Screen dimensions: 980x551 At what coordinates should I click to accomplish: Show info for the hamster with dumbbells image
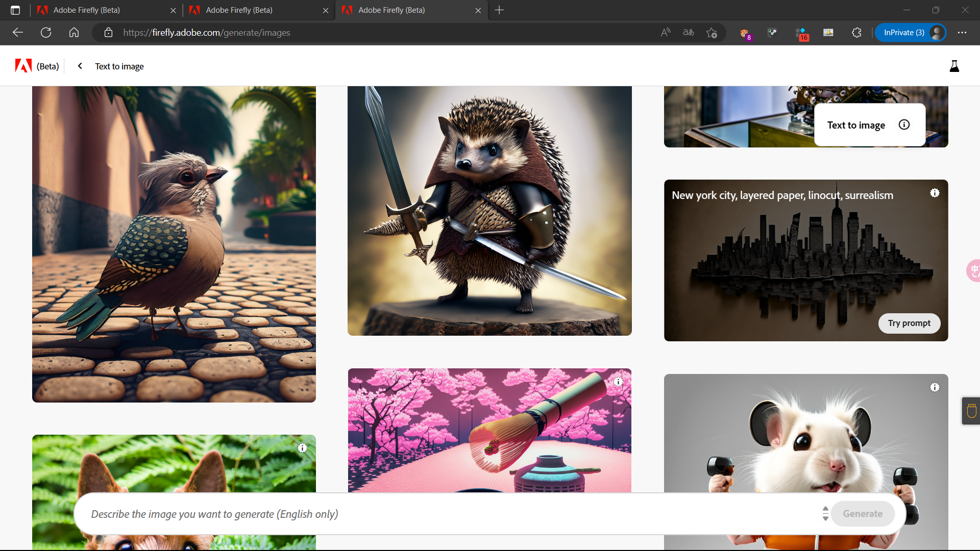coord(935,387)
